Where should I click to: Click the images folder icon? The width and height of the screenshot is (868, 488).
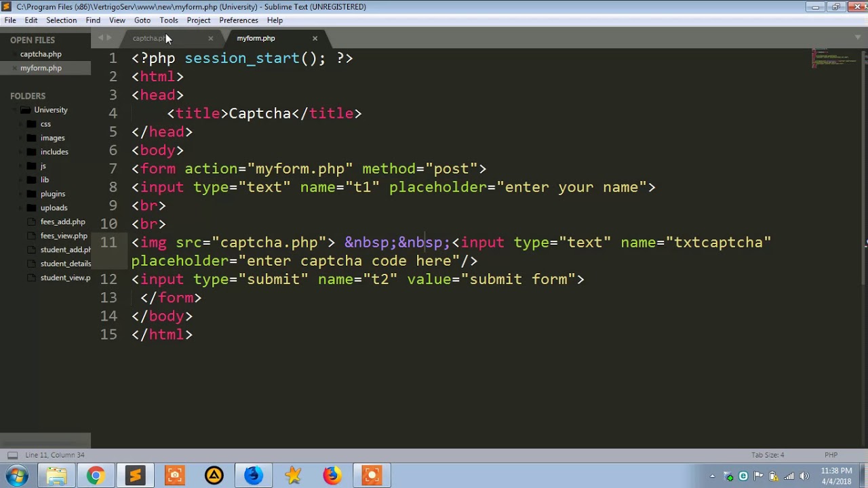tap(31, 138)
